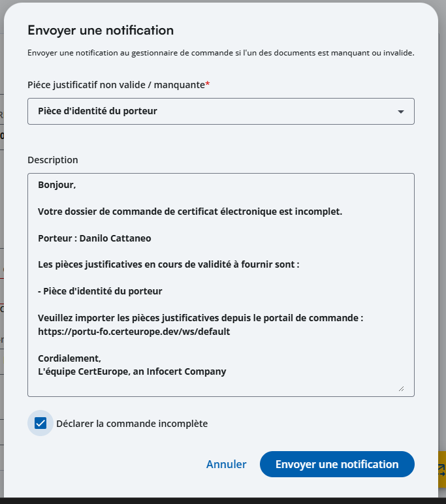446x504 pixels.
Task: Place cursor on the 'Bonjour,' line
Action: click(x=57, y=185)
